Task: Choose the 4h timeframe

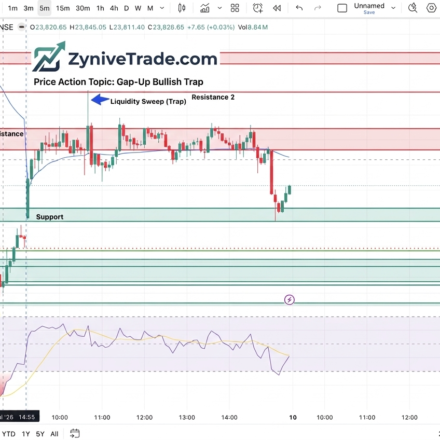Action: 114,8
